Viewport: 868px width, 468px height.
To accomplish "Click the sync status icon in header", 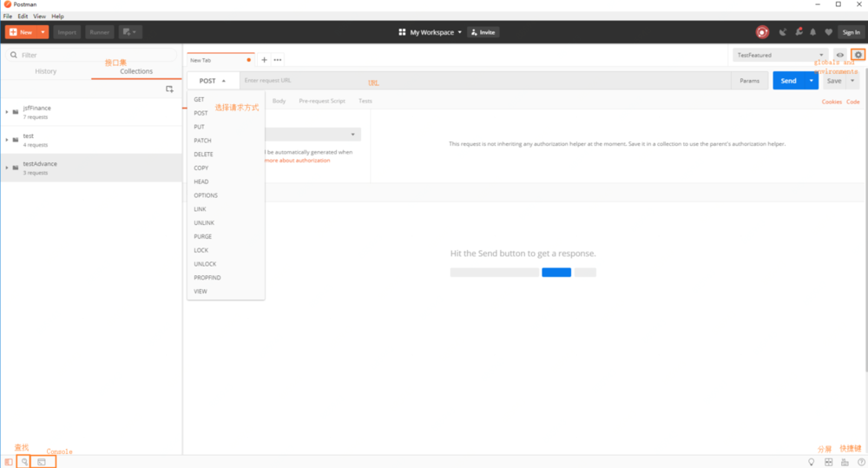I will (x=762, y=32).
